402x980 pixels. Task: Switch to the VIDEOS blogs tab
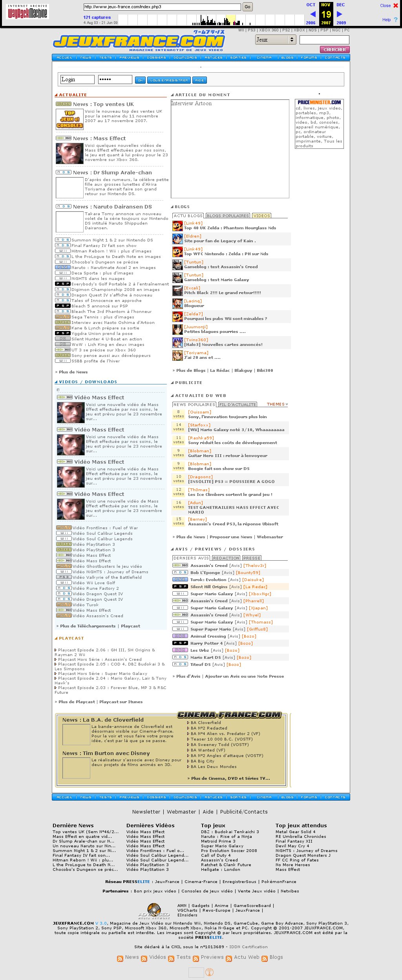coord(261,216)
